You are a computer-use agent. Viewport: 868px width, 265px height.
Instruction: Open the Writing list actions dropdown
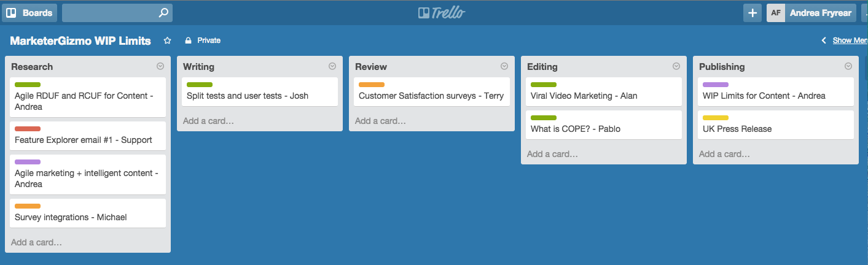[x=332, y=66]
